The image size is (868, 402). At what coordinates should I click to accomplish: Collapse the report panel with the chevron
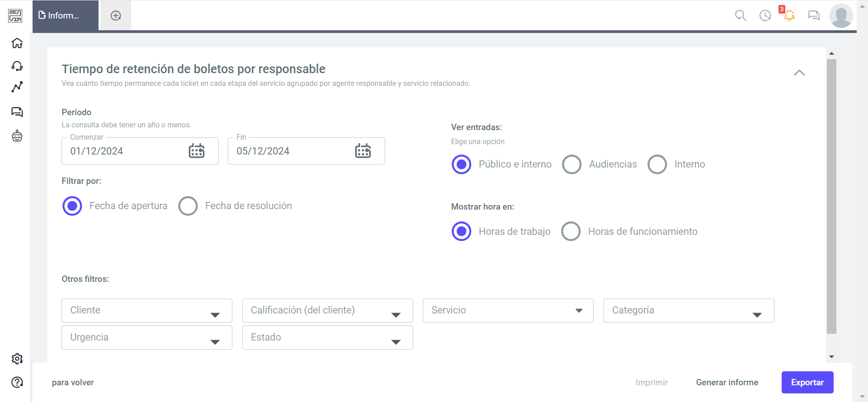799,73
